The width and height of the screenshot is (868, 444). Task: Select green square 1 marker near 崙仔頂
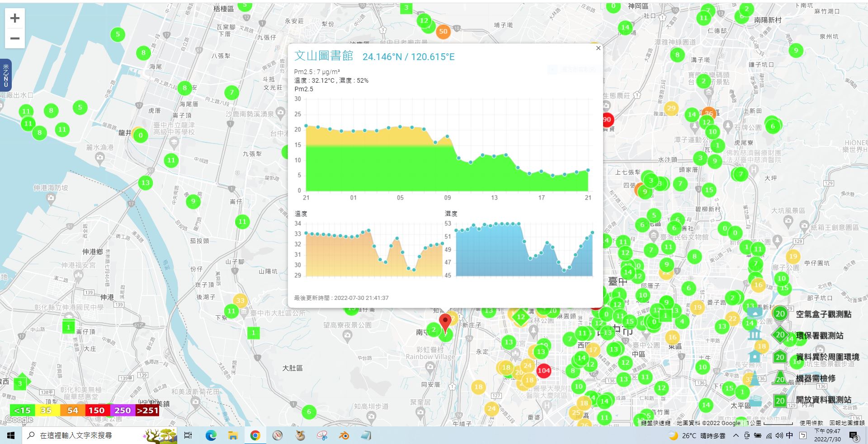(x=68, y=327)
